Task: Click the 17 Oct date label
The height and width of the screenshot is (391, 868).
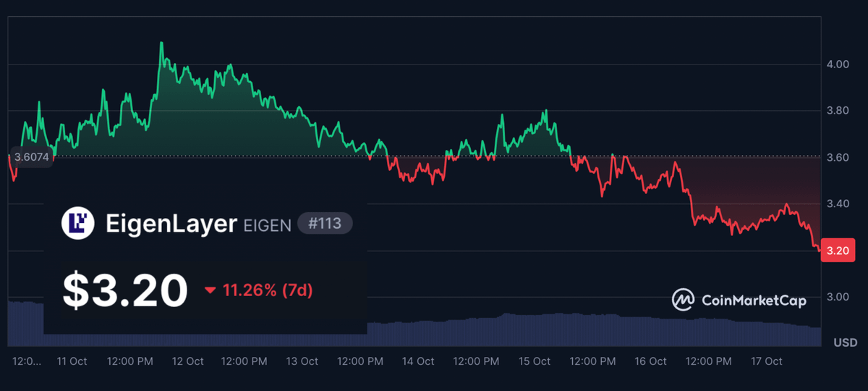Action: coord(767,361)
